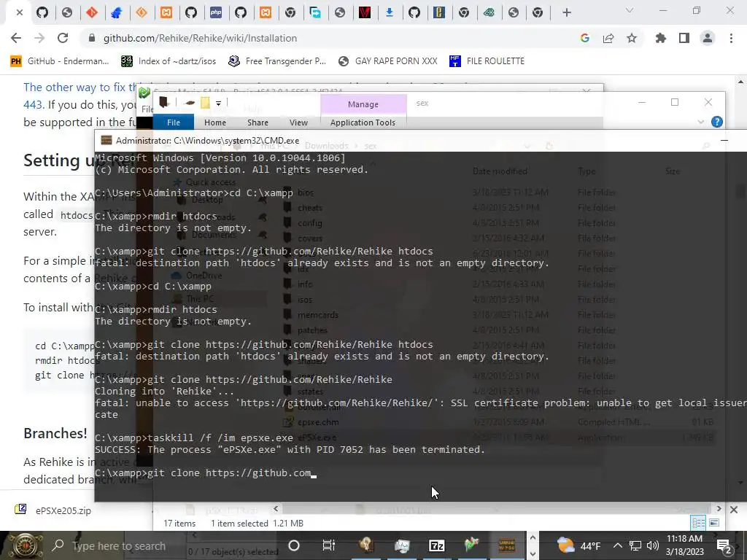The width and height of the screenshot is (747, 560).
Task: Open the clock showing 11:18 AM
Action: (x=684, y=545)
